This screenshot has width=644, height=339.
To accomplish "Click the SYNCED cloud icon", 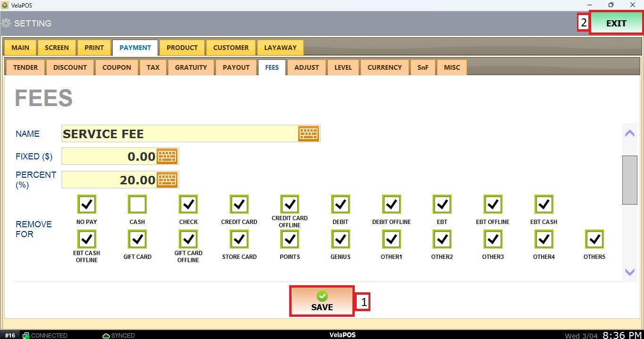I will [106, 335].
